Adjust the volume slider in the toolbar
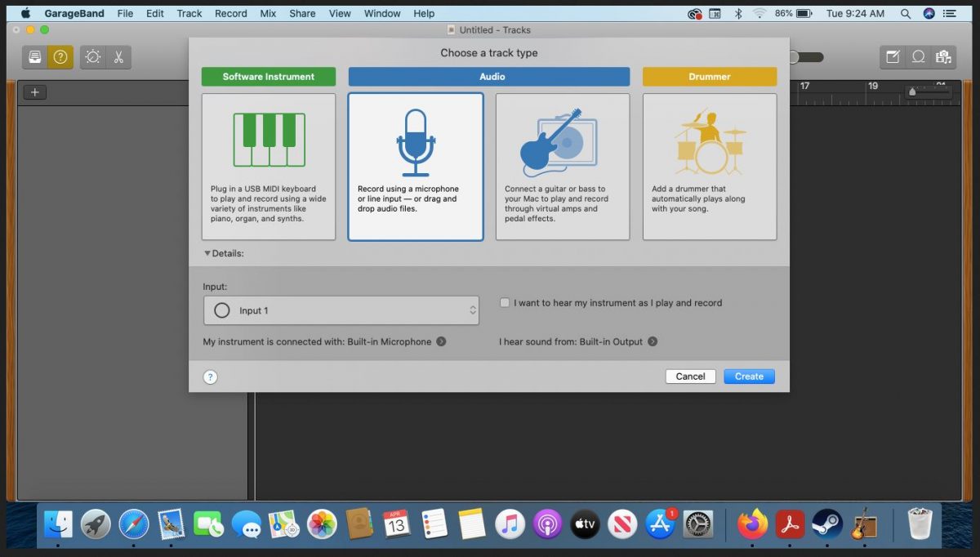The width and height of the screenshot is (980, 557). [807, 56]
